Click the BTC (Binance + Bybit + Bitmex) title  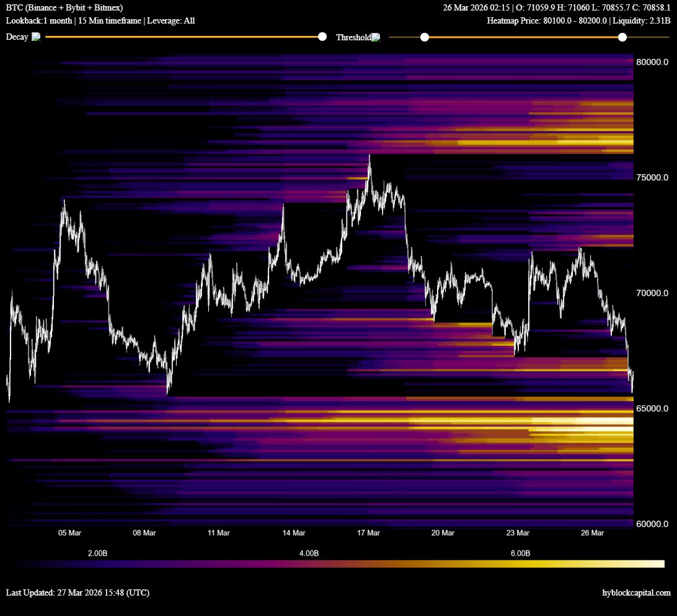pyautogui.click(x=64, y=8)
